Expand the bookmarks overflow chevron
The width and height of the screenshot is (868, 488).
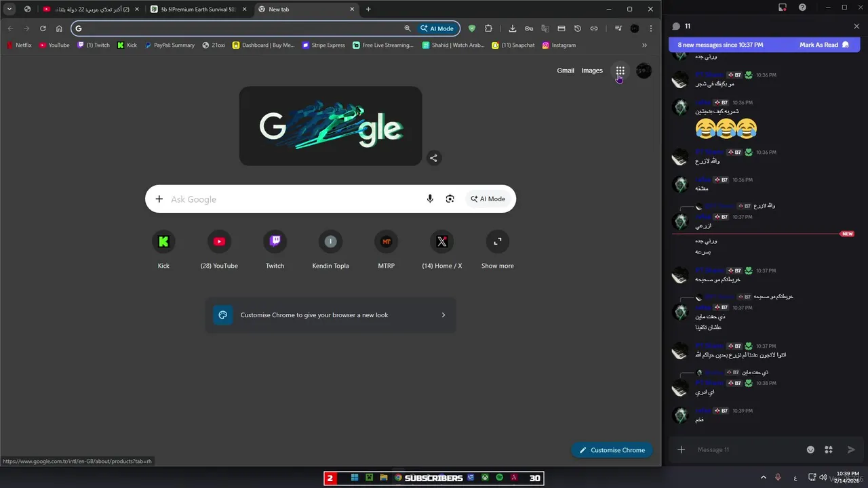pyautogui.click(x=644, y=45)
